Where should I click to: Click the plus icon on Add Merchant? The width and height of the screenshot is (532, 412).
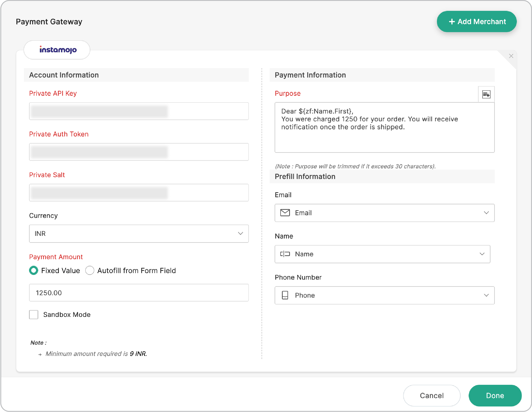click(x=452, y=21)
